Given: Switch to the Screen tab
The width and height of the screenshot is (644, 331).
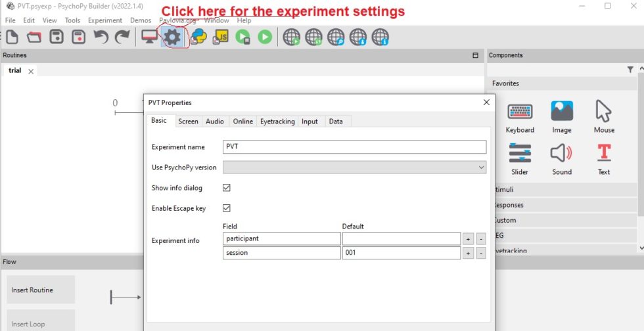Looking at the screenshot, I should (x=188, y=121).
